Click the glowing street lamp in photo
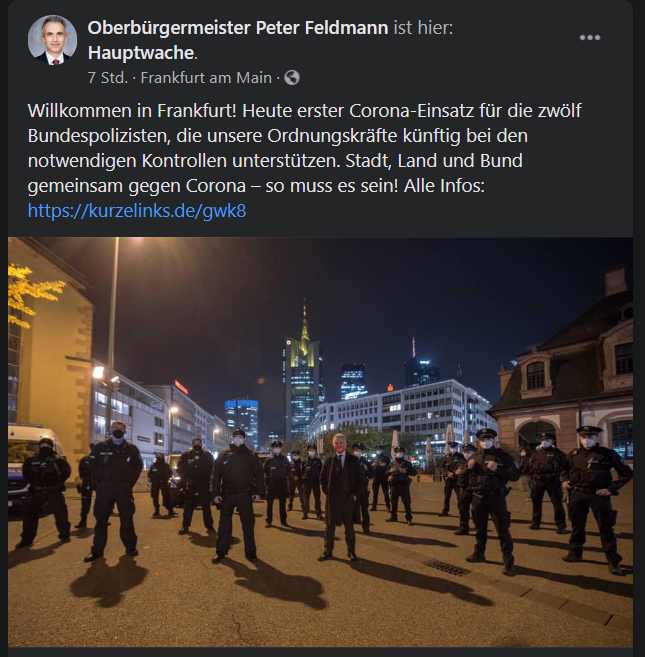The width and height of the screenshot is (645, 657). click(x=100, y=372)
